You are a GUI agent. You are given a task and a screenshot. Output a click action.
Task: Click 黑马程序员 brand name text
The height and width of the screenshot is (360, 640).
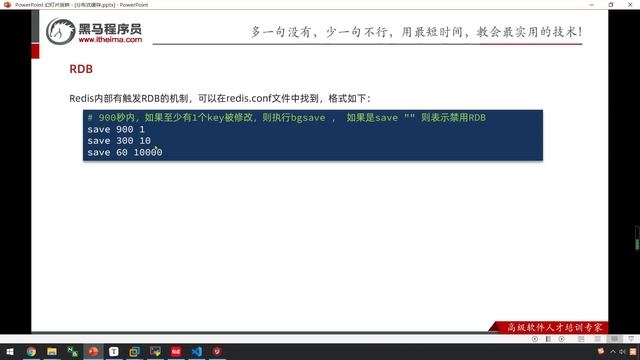[x=110, y=29]
